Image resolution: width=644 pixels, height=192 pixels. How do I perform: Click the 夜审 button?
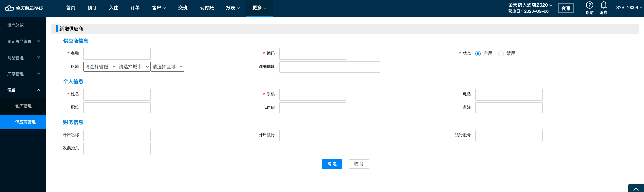click(x=566, y=8)
